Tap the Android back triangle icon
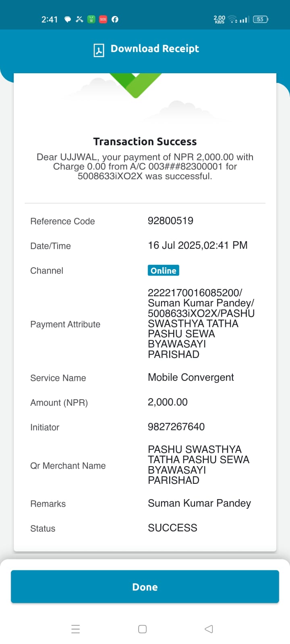This screenshot has width=290, height=644. pyautogui.click(x=209, y=629)
